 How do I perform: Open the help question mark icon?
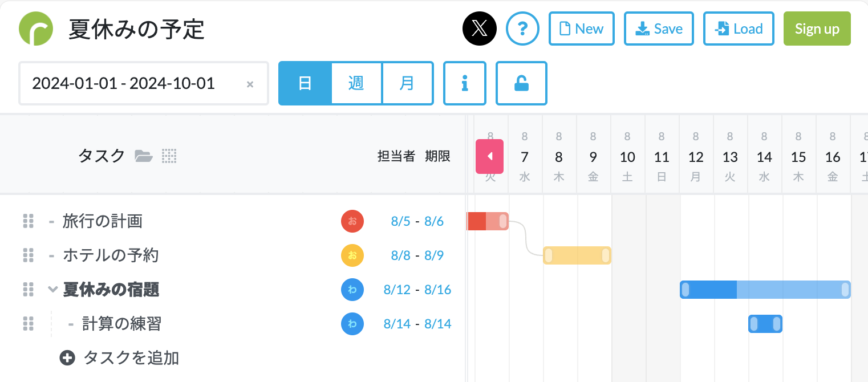523,29
